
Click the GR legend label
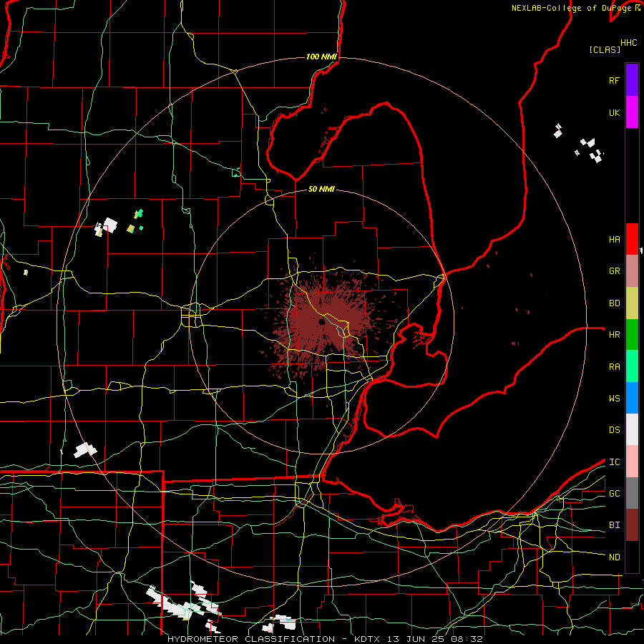click(614, 271)
